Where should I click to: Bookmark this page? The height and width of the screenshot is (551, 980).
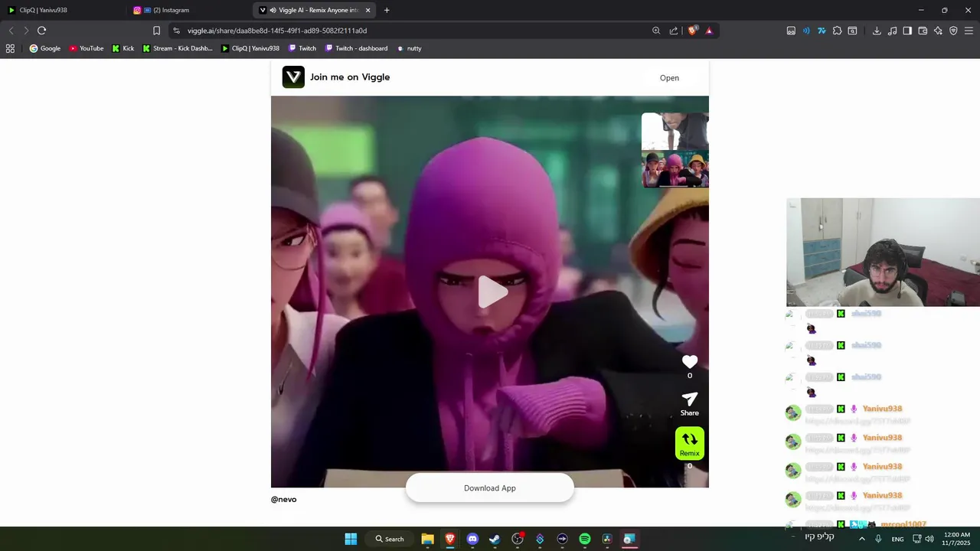(156, 31)
